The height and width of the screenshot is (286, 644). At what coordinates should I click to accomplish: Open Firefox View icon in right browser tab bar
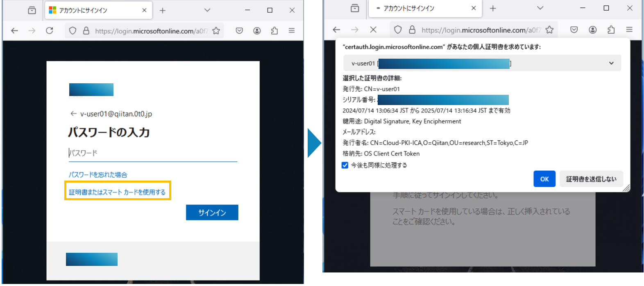(355, 8)
